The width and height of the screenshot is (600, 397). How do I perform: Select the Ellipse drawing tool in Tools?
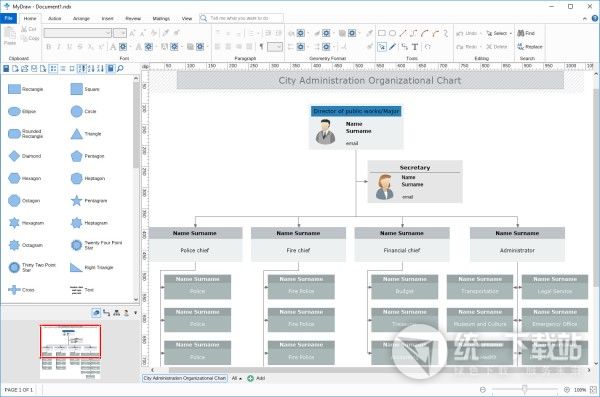coord(392,33)
